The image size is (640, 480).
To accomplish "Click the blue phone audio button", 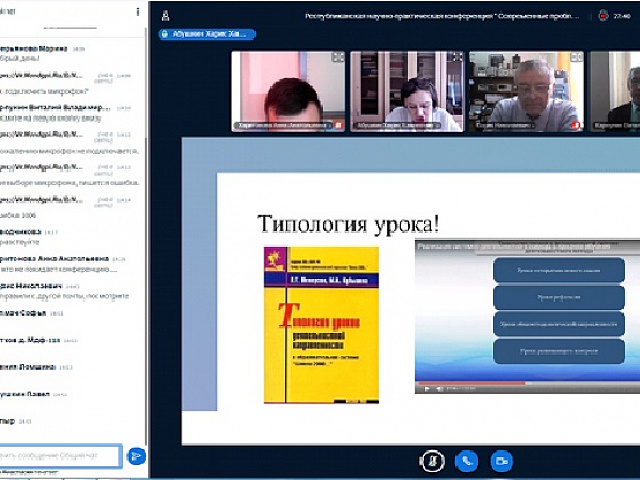I will coord(466,461).
